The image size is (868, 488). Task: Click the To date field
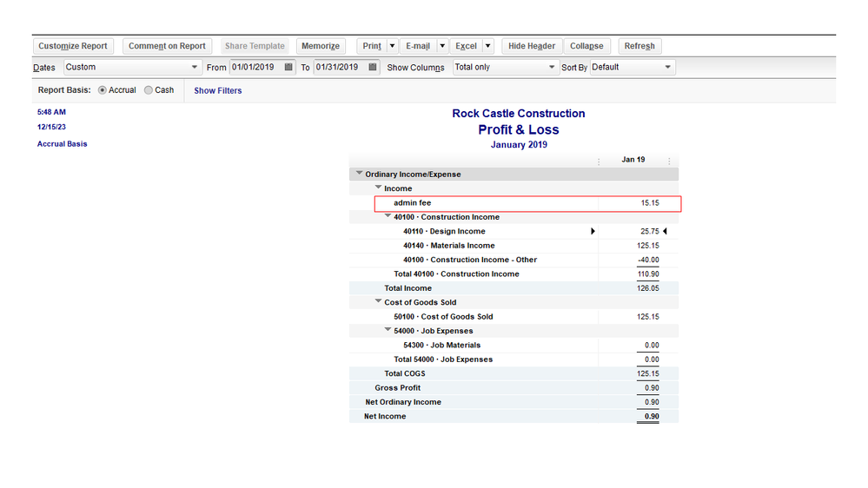coord(341,67)
